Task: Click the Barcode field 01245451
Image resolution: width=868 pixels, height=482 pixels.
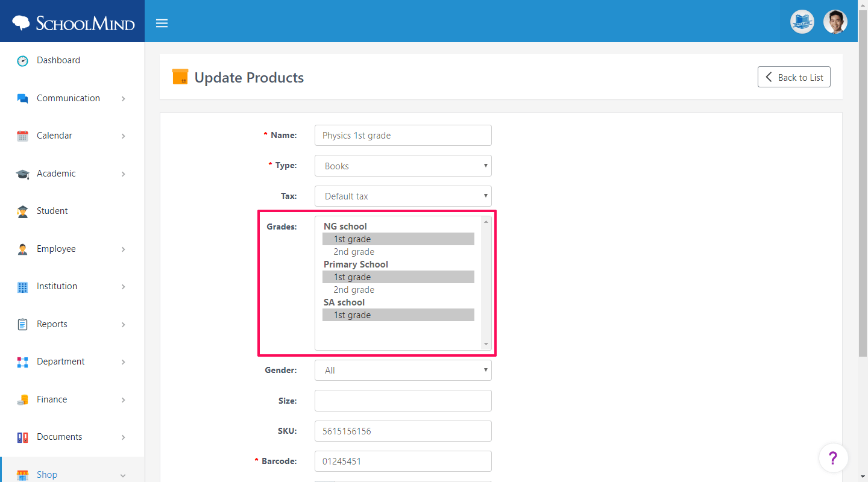Action: [x=403, y=461]
